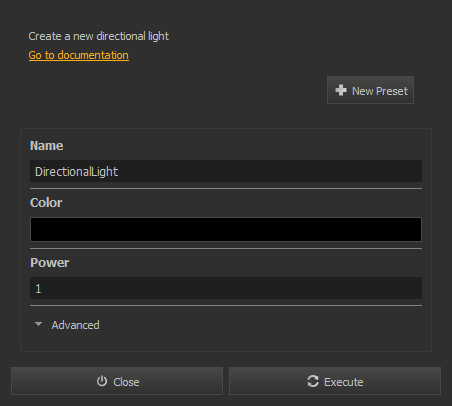Click the DirectionalLight text in Name field
The width and height of the screenshot is (452, 406).
pos(76,172)
